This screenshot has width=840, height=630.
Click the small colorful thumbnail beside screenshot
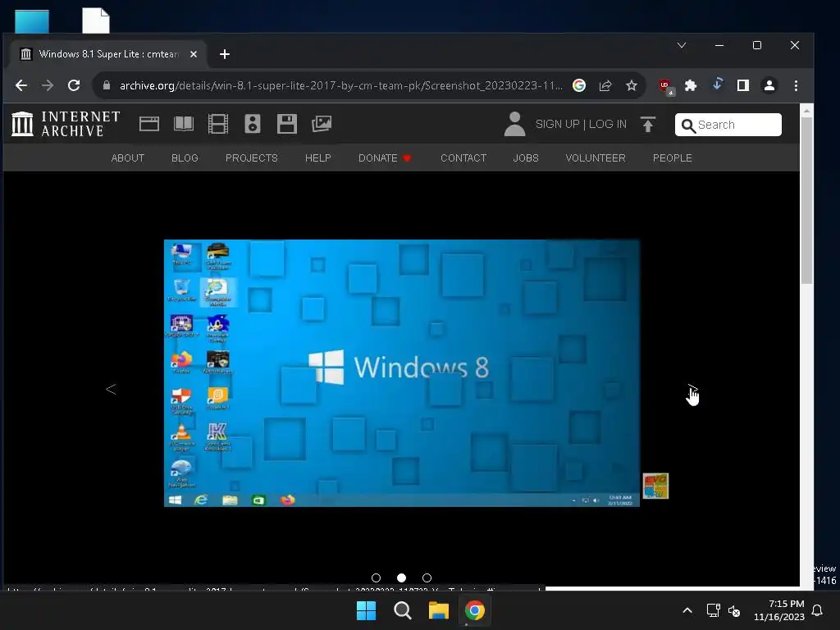[x=655, y=486]
